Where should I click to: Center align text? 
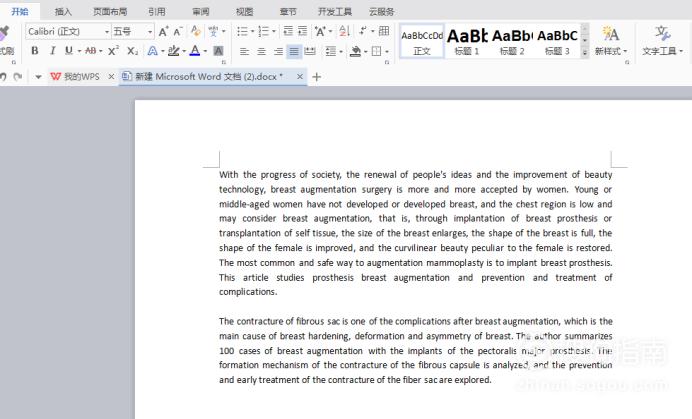click(x=261, y=51)
